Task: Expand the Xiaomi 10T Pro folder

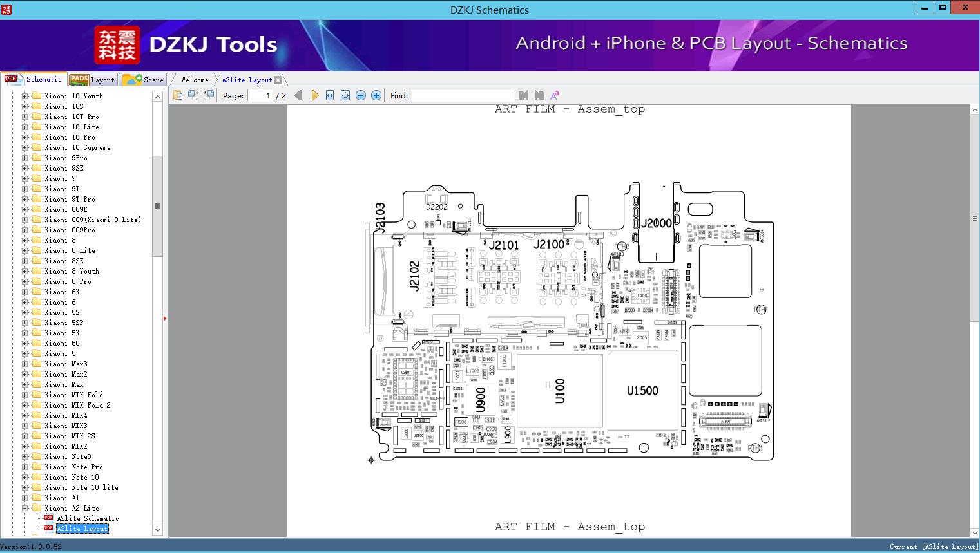Action: pyautogui.click(x=24, y=117)
